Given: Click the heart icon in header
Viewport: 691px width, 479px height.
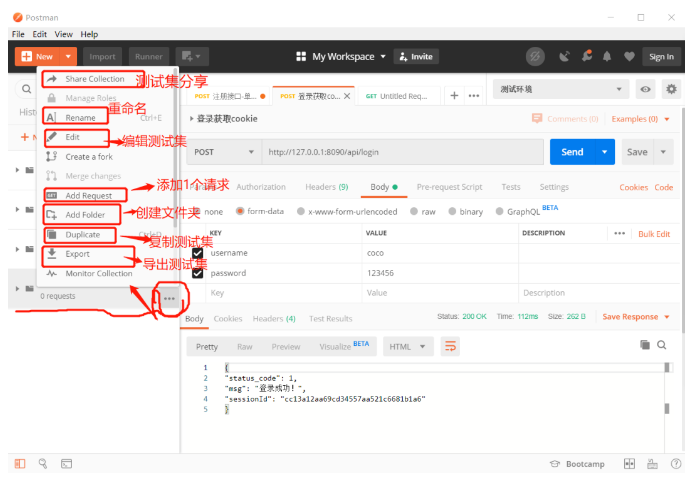Looking at the screenshot, I should coord(629,56).
